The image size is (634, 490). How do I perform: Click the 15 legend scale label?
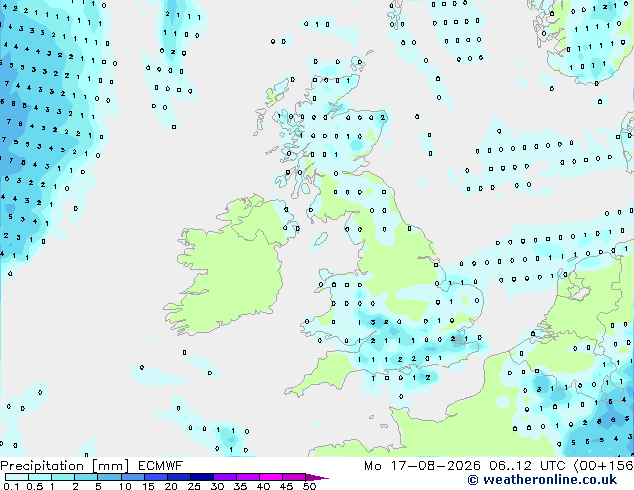click(x=148, y=486)
